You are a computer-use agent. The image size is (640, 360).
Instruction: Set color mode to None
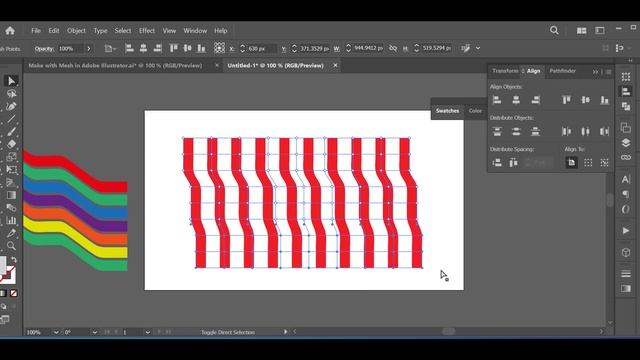pyautogui.click(x=13, y=293)
